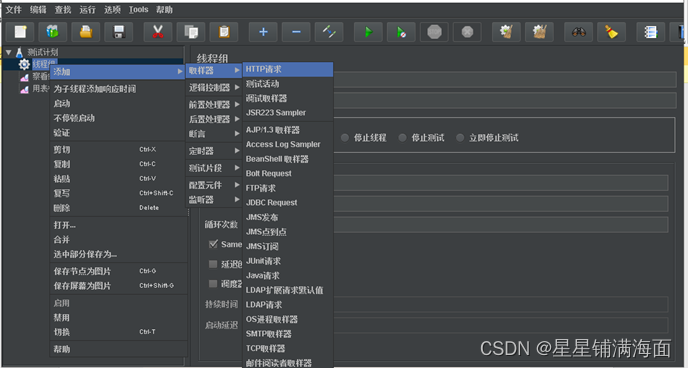This screenshot has width=688, height=368.
Task: Click the test plan flask icon
Action: [19, 53]
